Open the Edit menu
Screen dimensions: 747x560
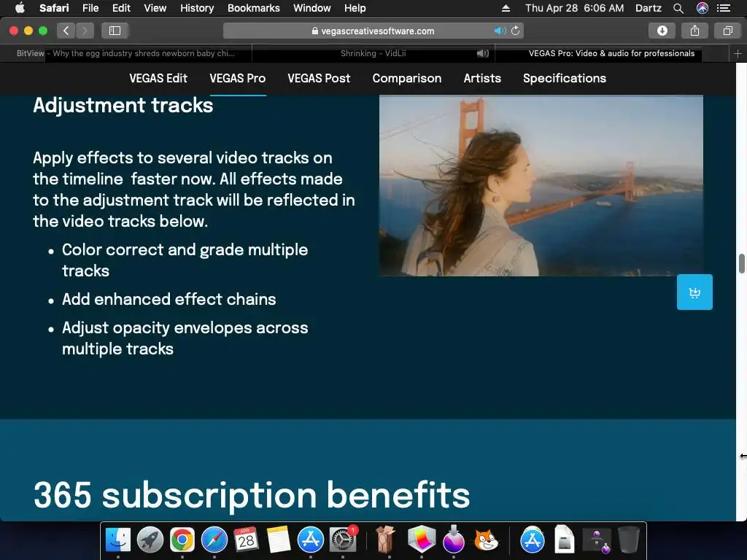(x=121, y=8)
